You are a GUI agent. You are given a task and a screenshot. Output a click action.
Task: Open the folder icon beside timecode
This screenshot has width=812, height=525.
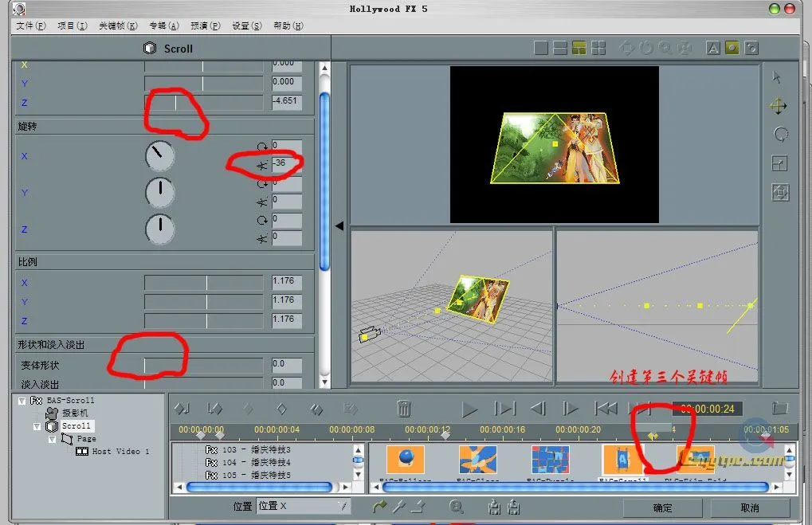(780, 408)
